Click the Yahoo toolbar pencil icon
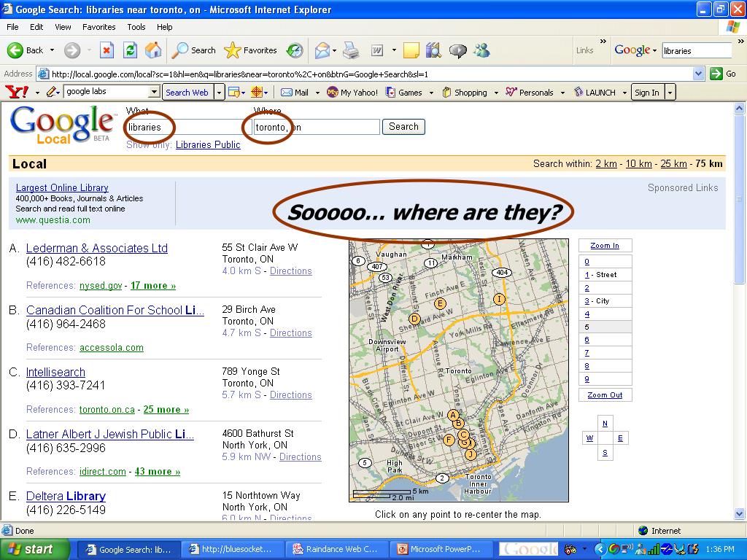747x560 pixels. pyautogui.click(x=51, y=92)
